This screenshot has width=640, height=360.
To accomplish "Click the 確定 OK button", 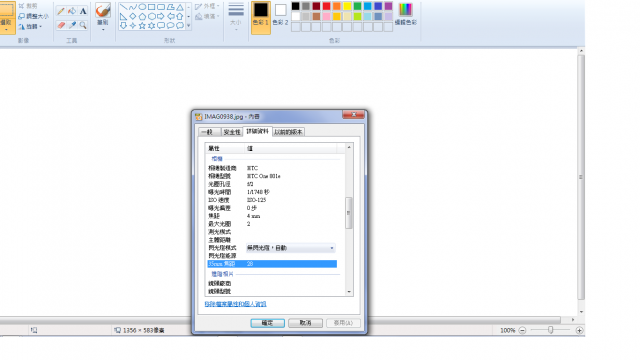I will [267, 323].
